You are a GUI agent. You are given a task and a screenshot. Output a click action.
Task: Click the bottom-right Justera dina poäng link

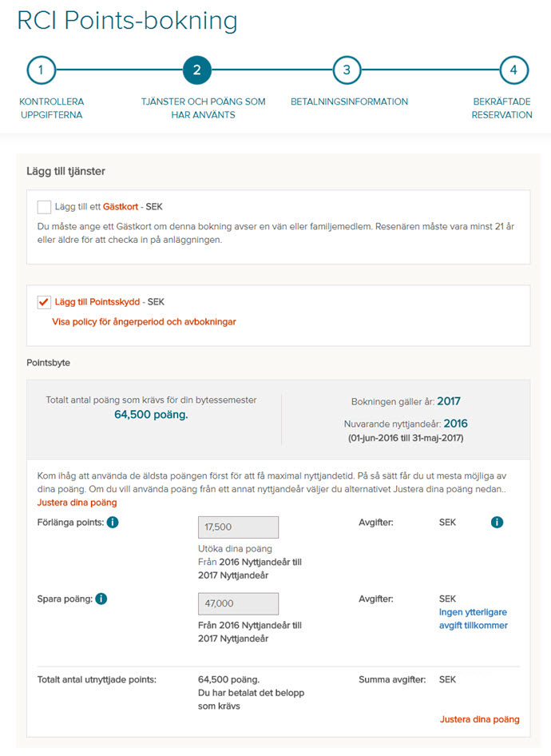[480, 719]
